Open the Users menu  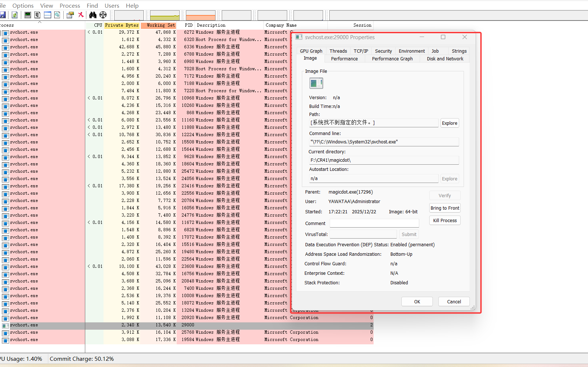[112, 5]
